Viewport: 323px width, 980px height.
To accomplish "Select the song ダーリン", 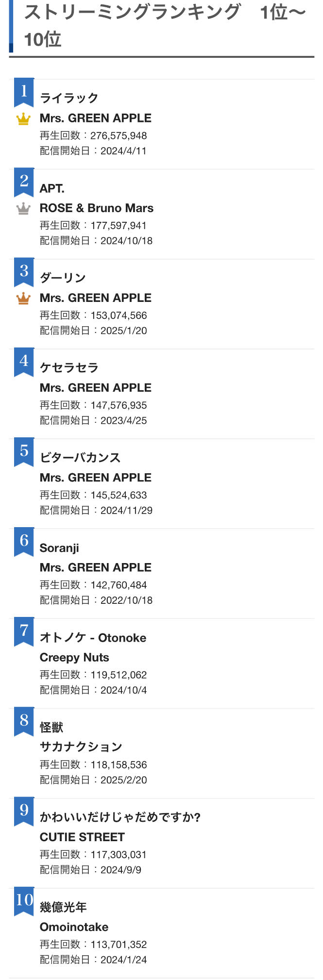I will tap(63, 278).
